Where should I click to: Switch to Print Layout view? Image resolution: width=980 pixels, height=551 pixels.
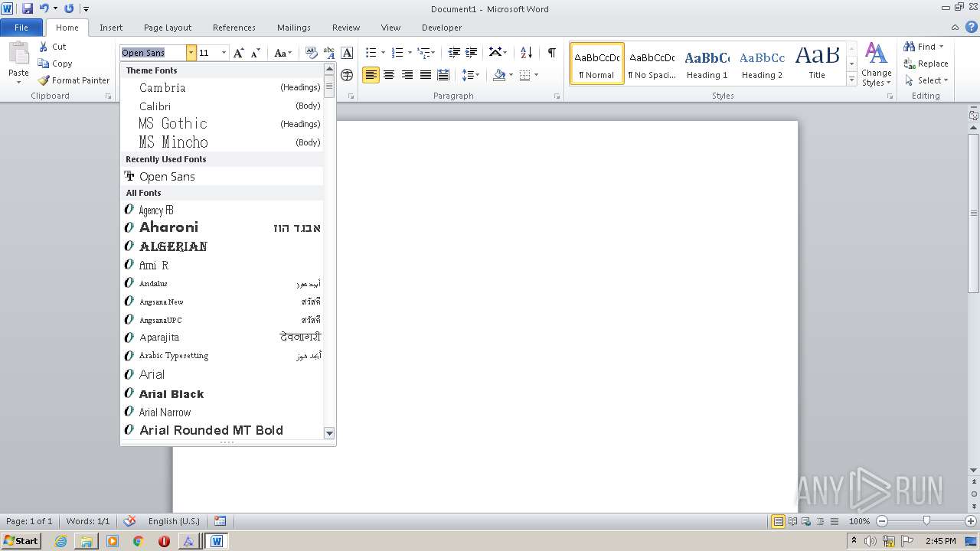[x=778, y=521]
